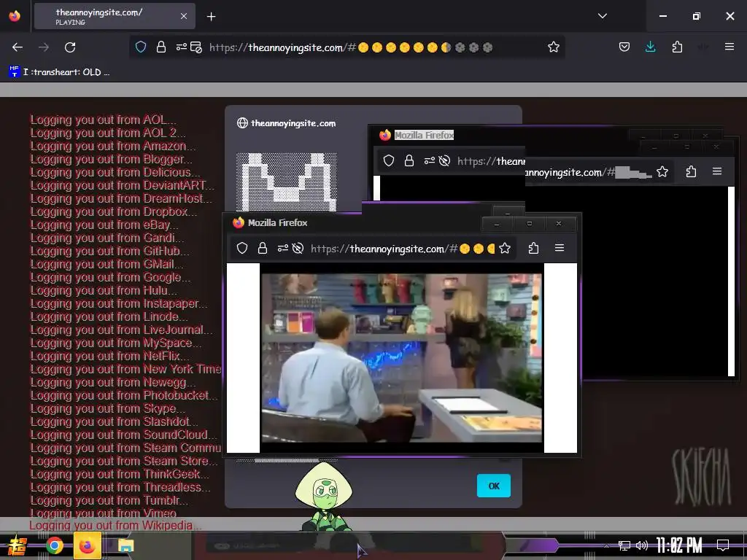Bookmark this page with main window star
747x560 pixels.
pos(553,47)
